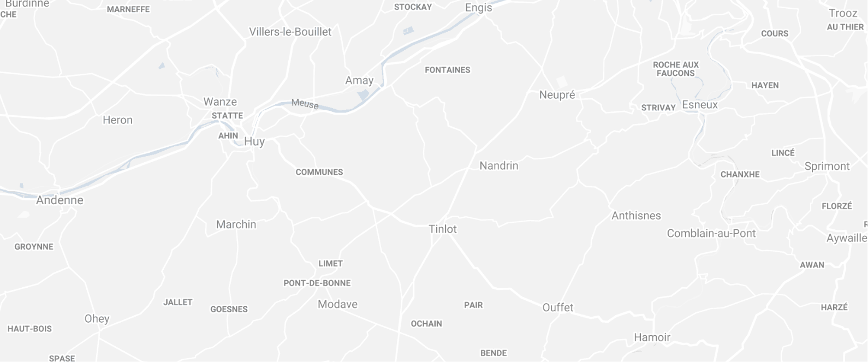
Task: Click the Huy city label
Action: pos(254,142)
